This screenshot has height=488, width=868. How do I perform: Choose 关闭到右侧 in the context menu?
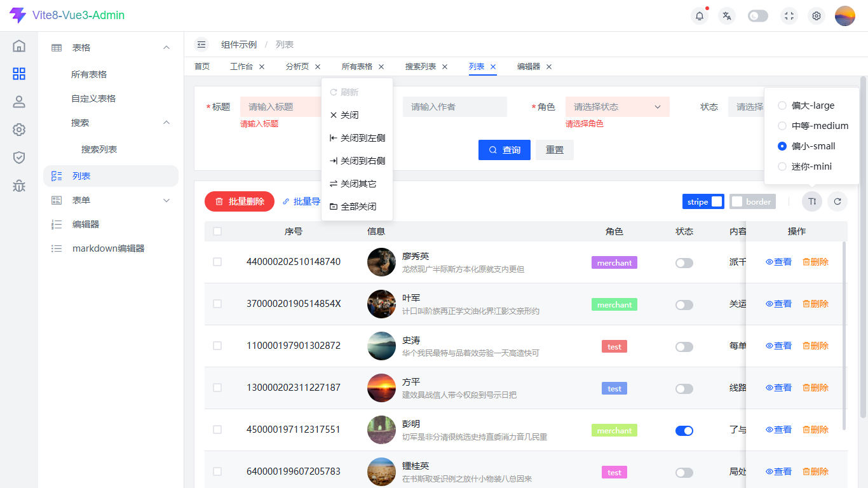(x=357, y=161)
